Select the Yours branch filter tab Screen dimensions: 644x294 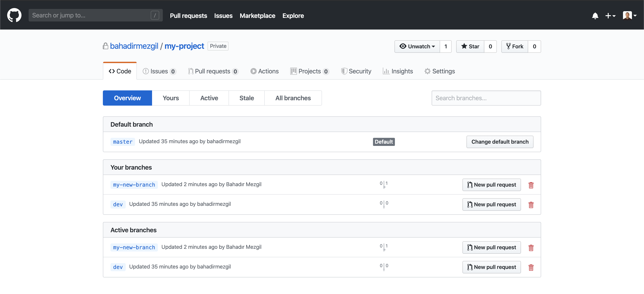click(x=171, y=98)
